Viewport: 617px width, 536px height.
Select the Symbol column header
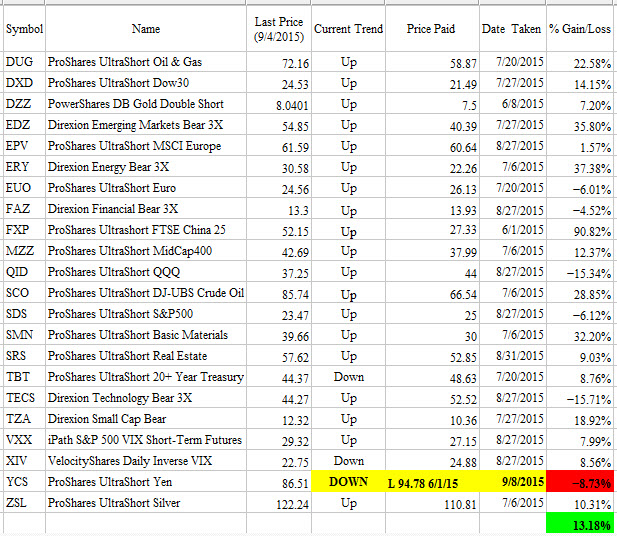point(24,28)
